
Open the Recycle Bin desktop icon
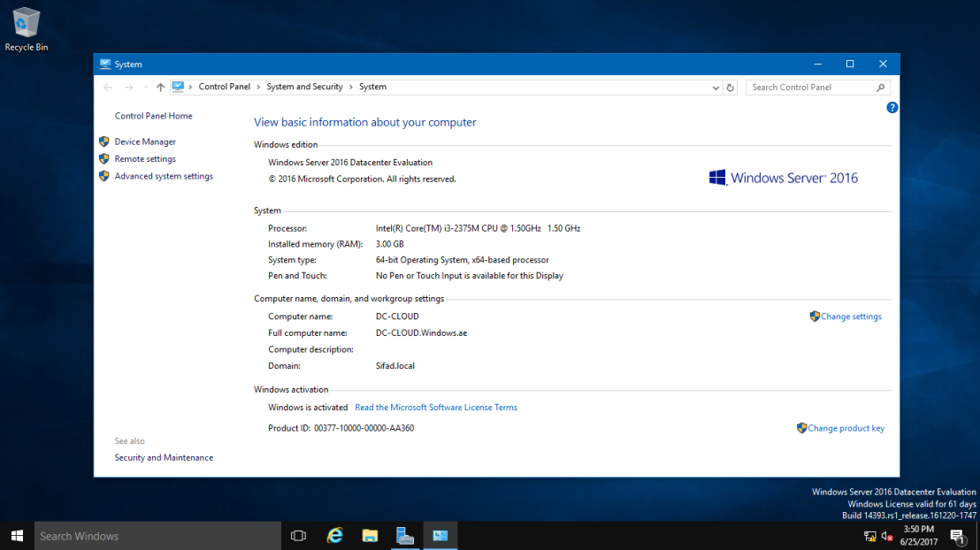coord(26,29)
